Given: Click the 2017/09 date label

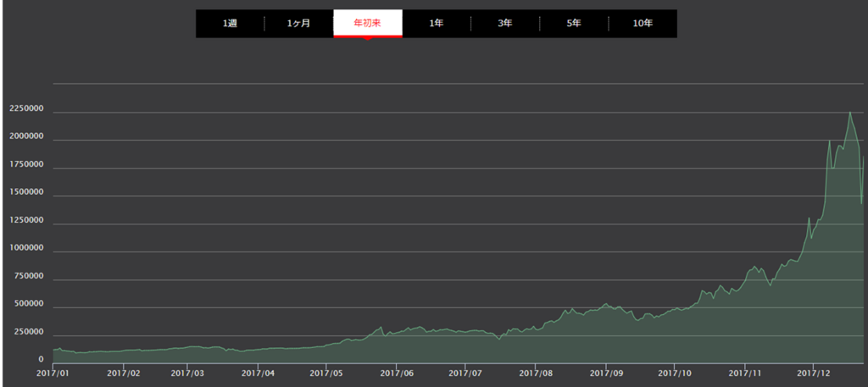Looking at the screenshot, I should (x=606, y=374).
